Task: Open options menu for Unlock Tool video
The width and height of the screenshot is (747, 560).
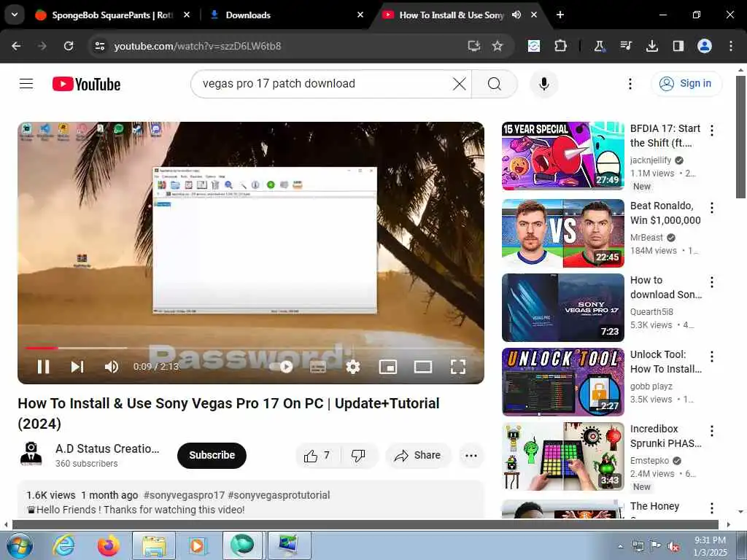Action: coord(712,356)
